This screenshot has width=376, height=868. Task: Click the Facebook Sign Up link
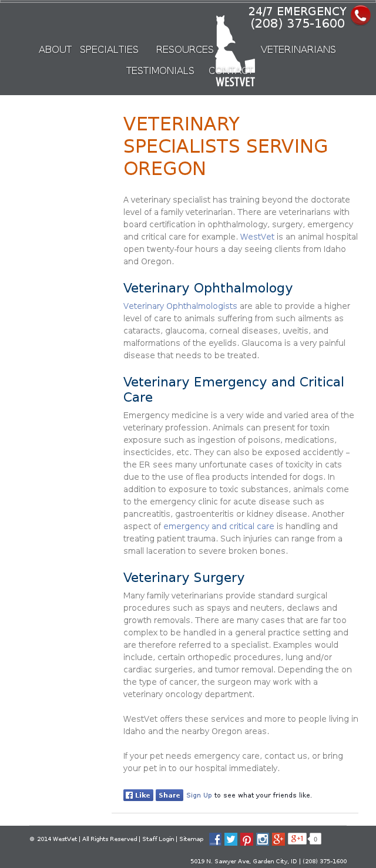[199, 795]
